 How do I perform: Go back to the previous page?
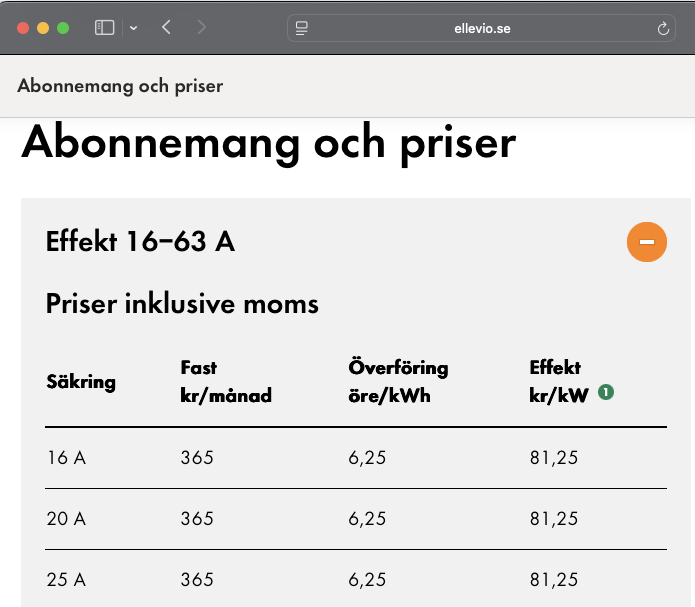tap(166, 28)
